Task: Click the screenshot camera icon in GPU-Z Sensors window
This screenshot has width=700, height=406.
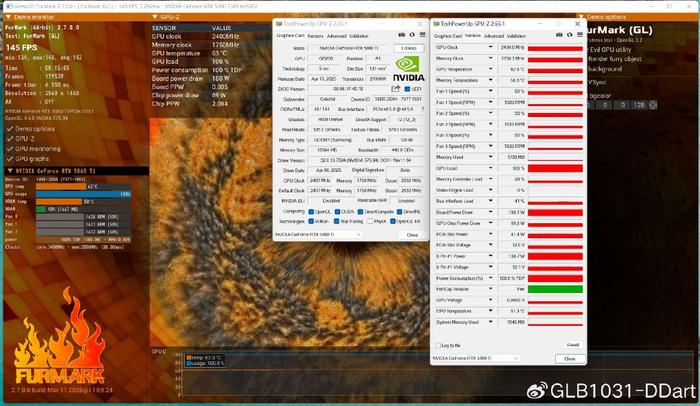Action: point(559,35)
